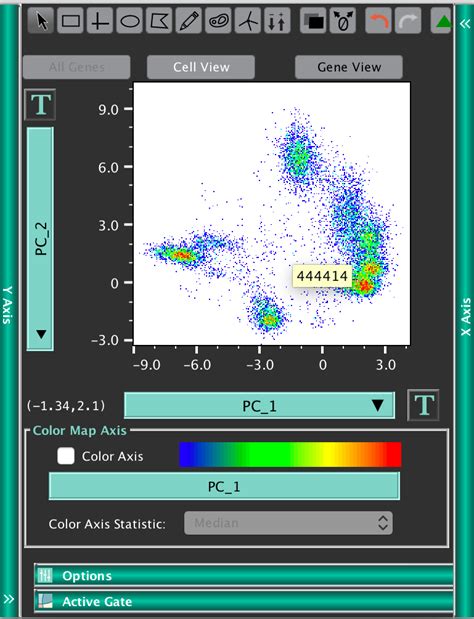
Task: Click the 444414 tooltip label
Action: pos(322,276)
